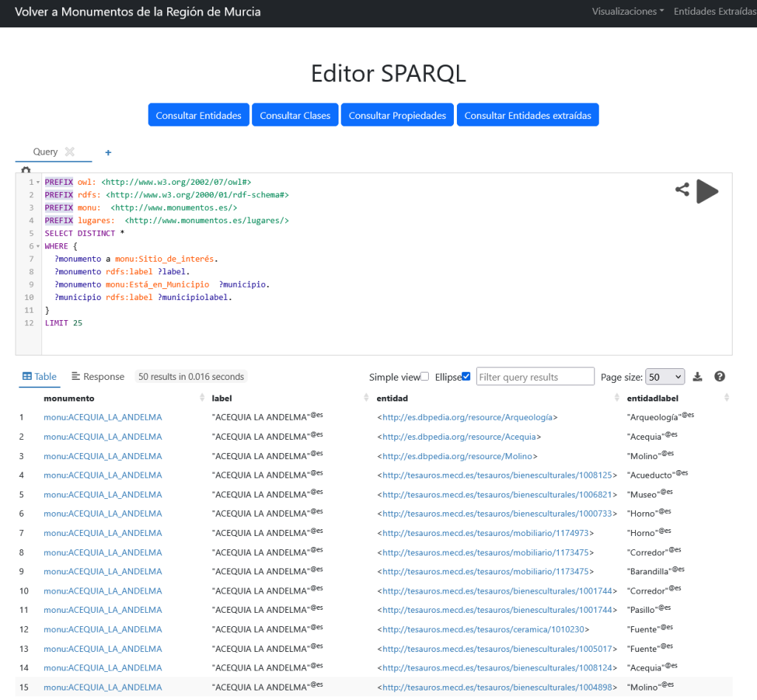Switch to the Response tab
Image resolution: width=757 pixels, height=700 pixels.
[x=98, y=377]
